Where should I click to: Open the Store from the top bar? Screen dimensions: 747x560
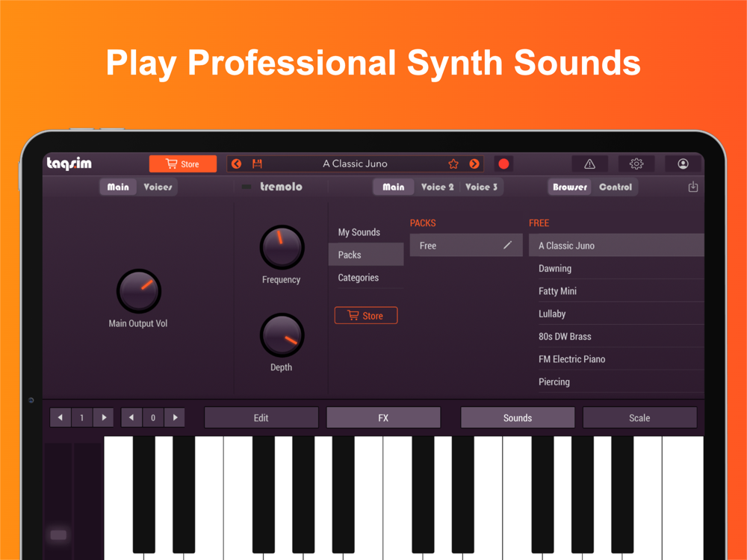182,164
